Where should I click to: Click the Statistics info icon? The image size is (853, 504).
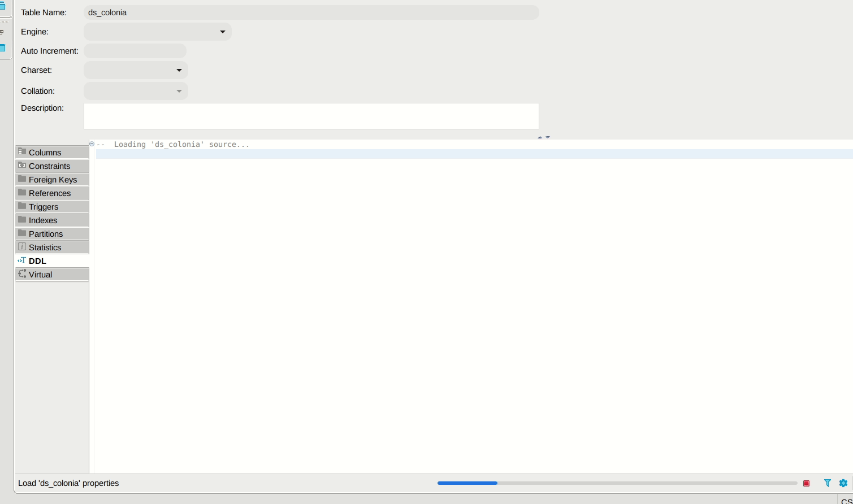[x=22, y=246]
